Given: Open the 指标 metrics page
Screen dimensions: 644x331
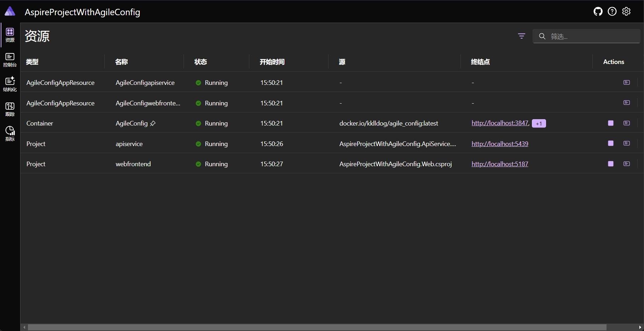Looking at the screenshot, I should [10, 133].
